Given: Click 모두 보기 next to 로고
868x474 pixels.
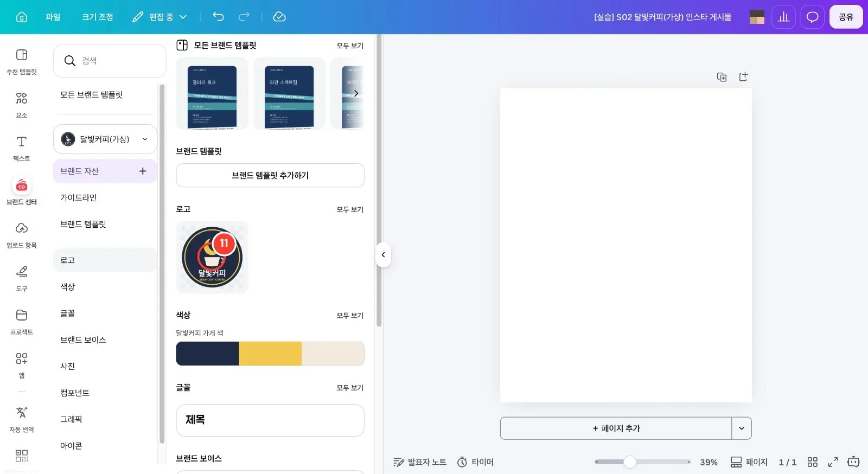Looking at the screenshot, I should coord(350,209).
